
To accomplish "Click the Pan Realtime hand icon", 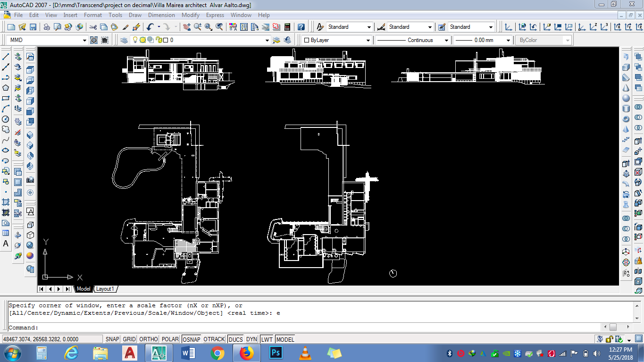I will (x=187, y=27).
